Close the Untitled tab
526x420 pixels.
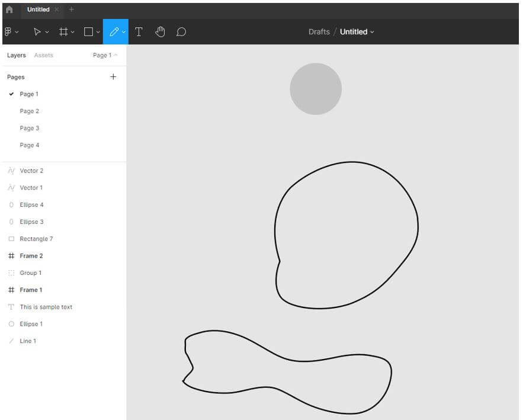click(57, 9)
